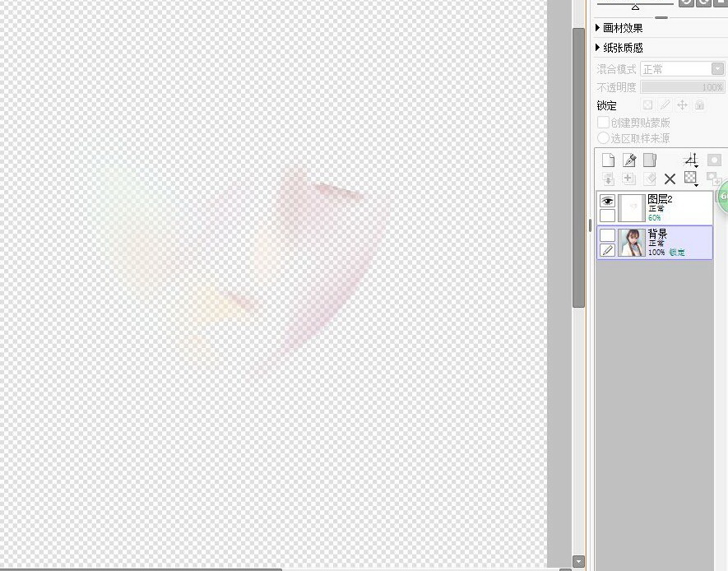Select the 图层2 layer thumbnail
The width and height of the screenshot is (728, 571).
pyautogui.click(x=632, y=207)
